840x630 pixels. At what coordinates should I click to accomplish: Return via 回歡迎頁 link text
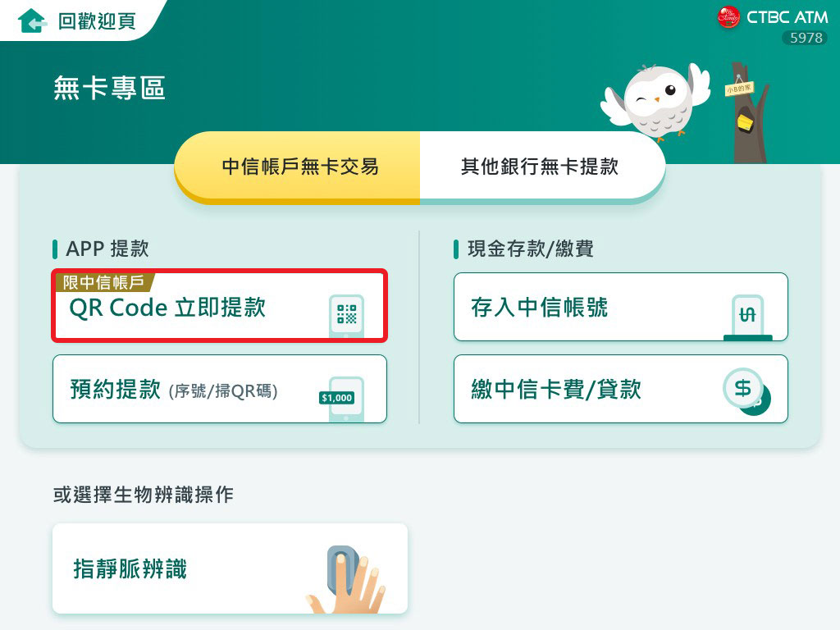point(97,21)
